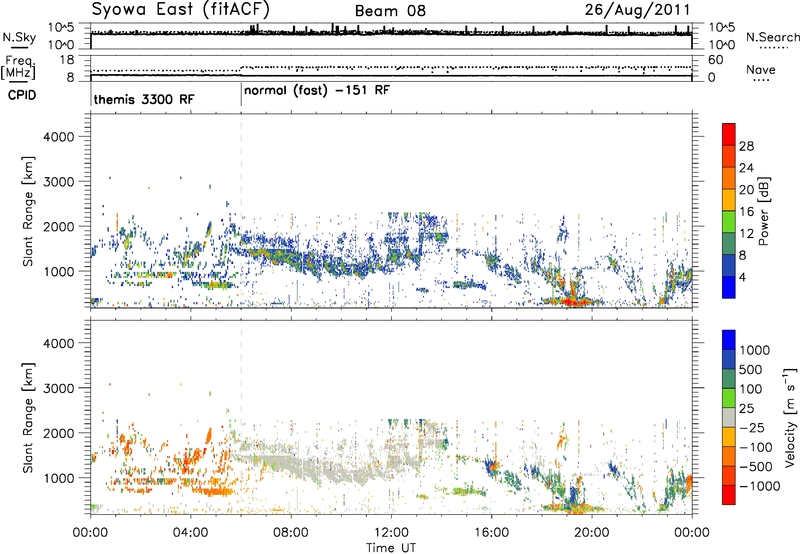Select the 'N.Sky' legend label

[19, 37]
